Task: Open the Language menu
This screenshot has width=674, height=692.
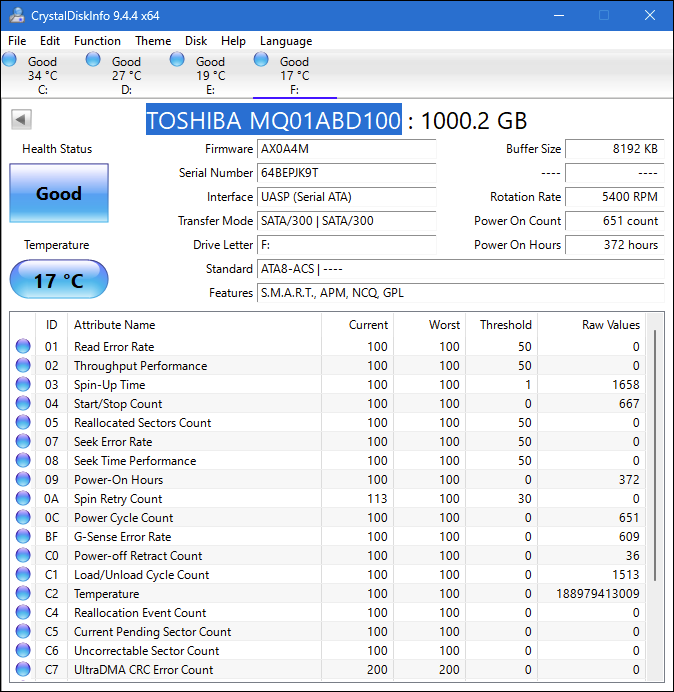Action: (286, 41)
